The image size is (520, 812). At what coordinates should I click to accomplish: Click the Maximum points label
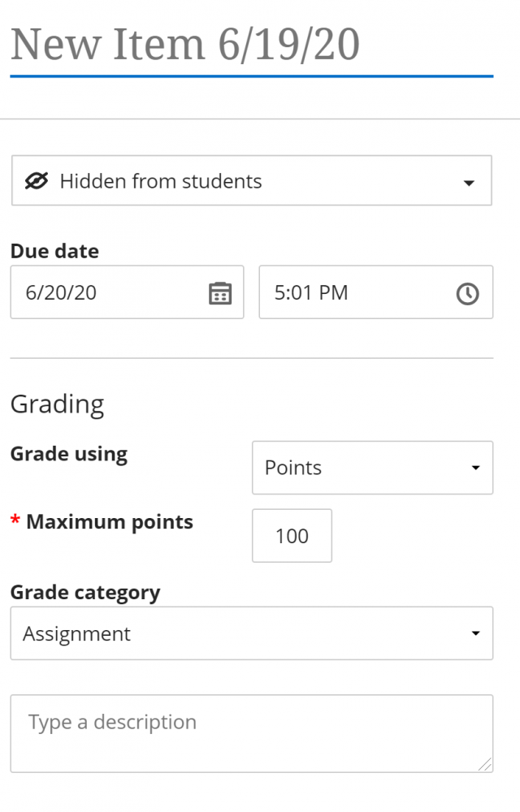(x=110, y=522)
